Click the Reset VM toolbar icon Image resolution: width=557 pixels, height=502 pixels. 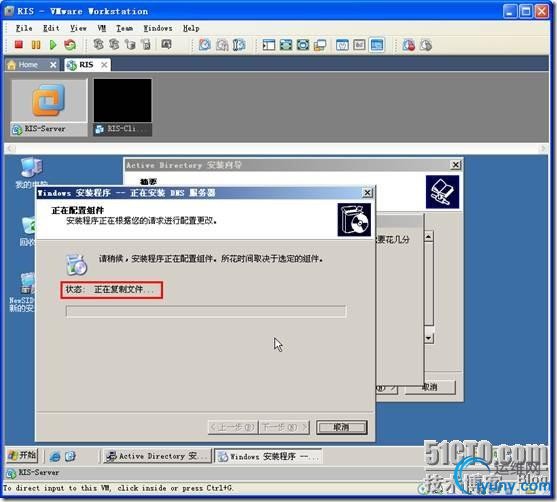[x=70, y=45]
